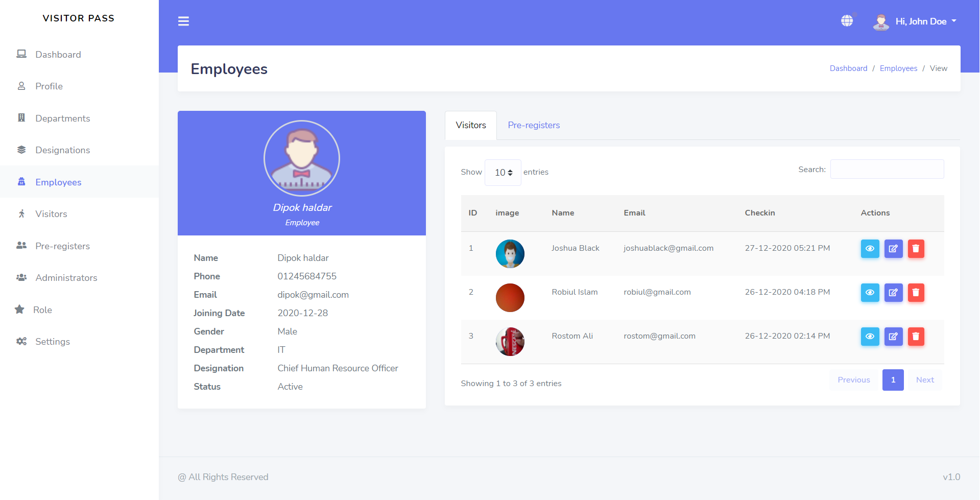This screenshot has width=980, height=500.
Task: Select the Profile icon in the sidebar
Action: point(21,86)
